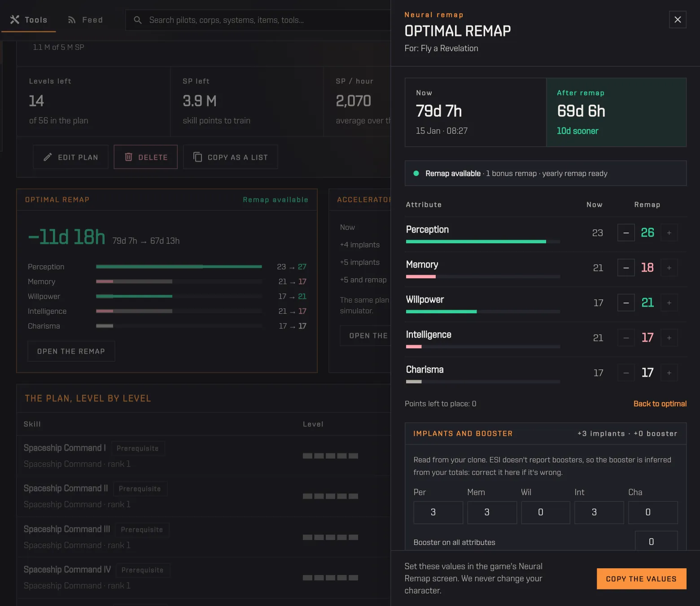Image resolution: width=700 pixels, height=606 pixels.
Task: Edit the Per implant field
Action: point(438,512)
